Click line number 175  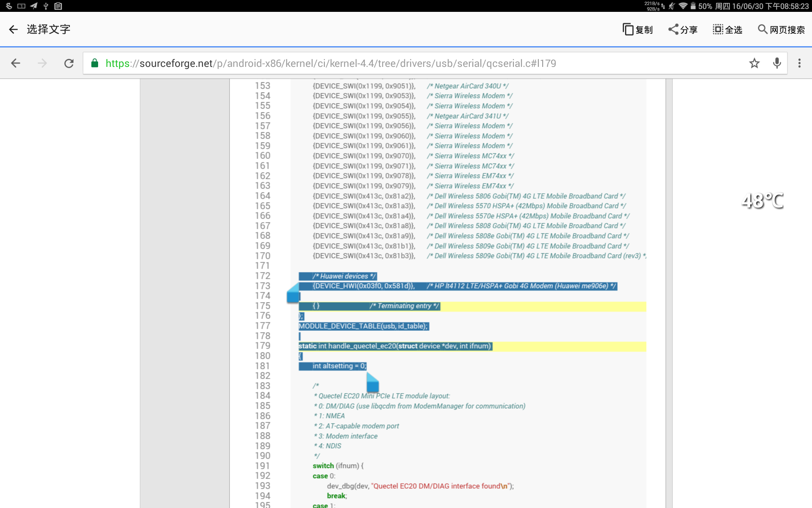263,306
